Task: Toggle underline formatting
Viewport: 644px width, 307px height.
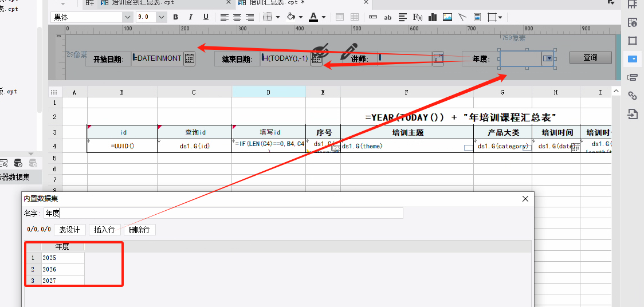Action: tap(206, 17)
